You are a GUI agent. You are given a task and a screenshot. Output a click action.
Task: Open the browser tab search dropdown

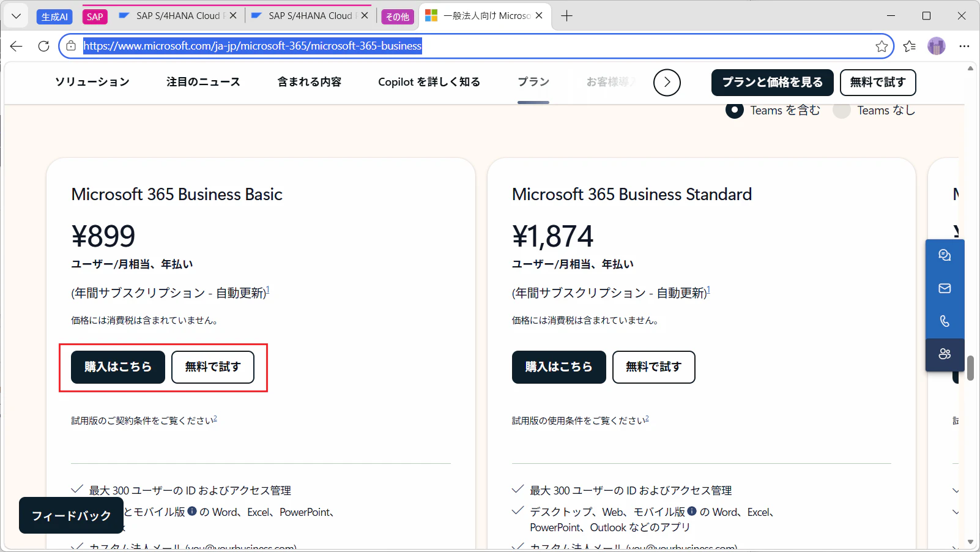coord(17,16)
